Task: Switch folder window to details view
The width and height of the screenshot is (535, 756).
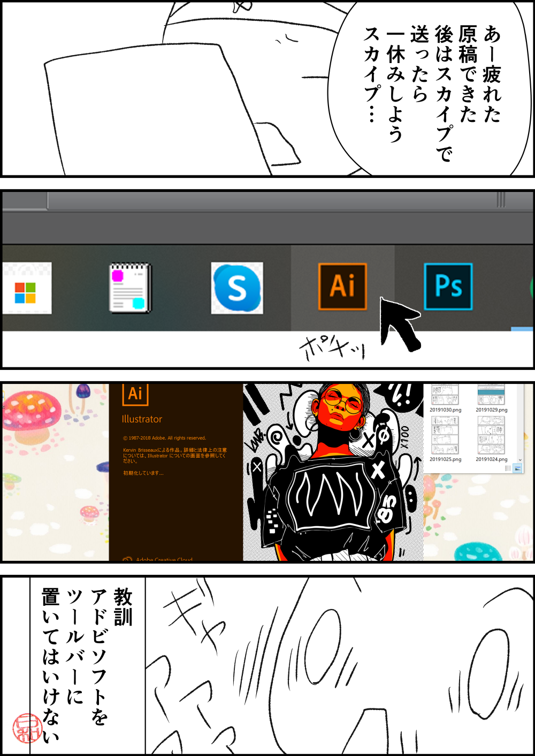Action: click(508, 468)
